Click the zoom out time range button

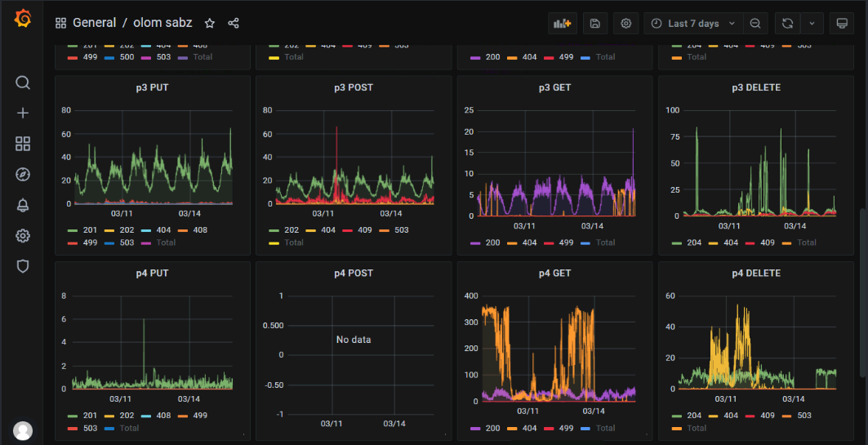pyautogui.click(x=755, y=24)
